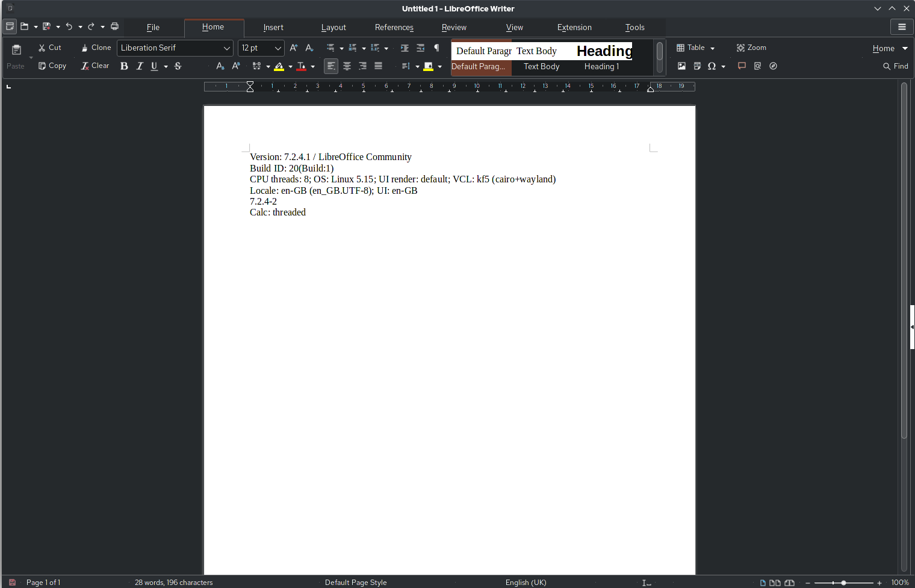Enable center text alignment
The width and height of the screenshot is (915, 588).
pyautogui.click(x=347, y=66)
